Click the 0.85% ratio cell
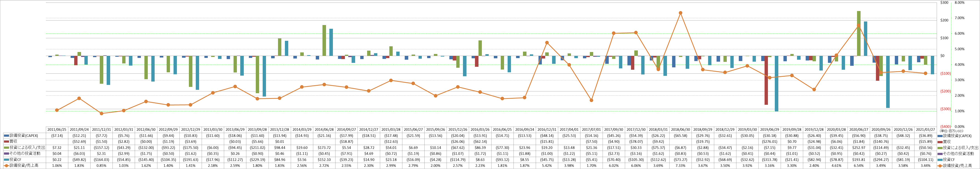980x169 pixels. pos(101,166)
